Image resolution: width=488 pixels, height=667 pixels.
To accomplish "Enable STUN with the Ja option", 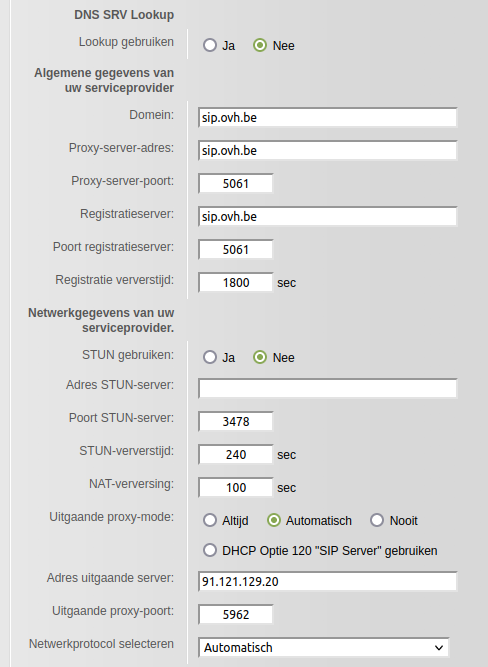I will 210,357.
